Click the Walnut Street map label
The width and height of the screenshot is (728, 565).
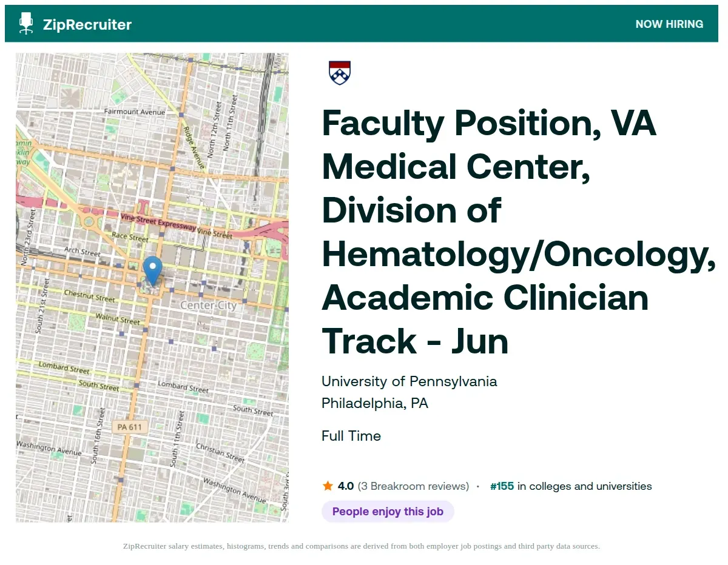tap(118, 318)
